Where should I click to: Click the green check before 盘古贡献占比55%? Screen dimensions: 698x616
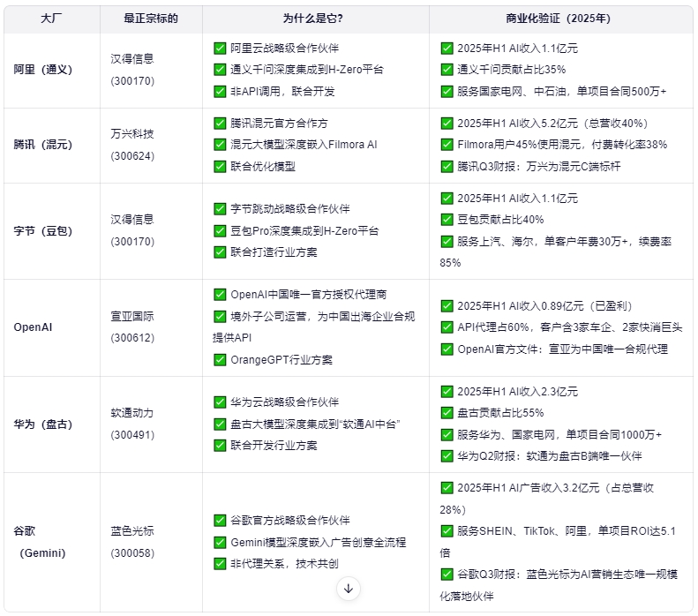coord(447,413)
